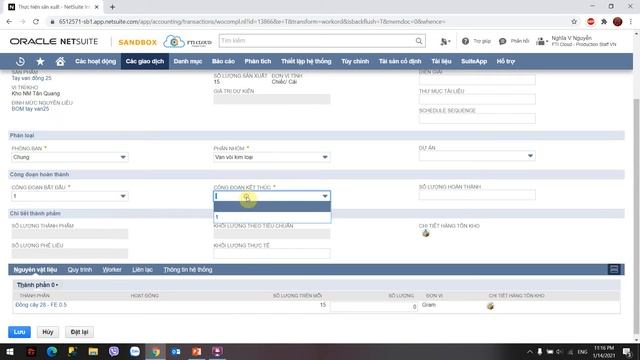
Task: Open the user role switcher icon
Action: point(541,41)
